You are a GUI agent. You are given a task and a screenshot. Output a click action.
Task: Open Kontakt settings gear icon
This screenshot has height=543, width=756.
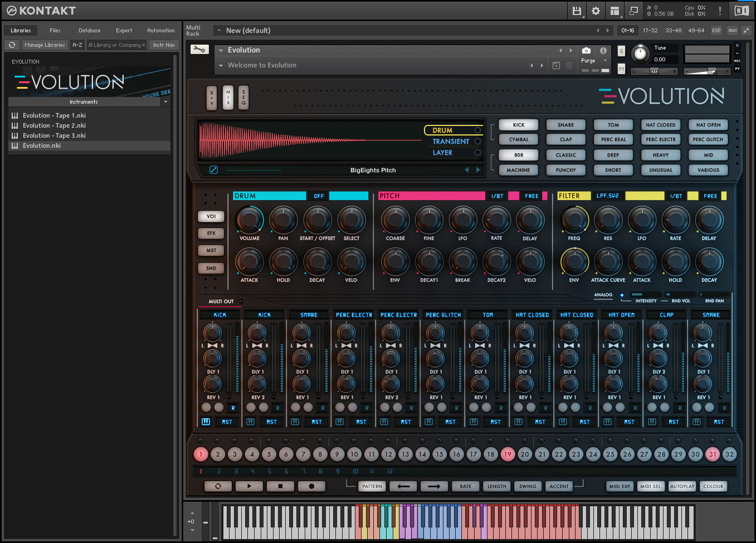tap(596, 11)
